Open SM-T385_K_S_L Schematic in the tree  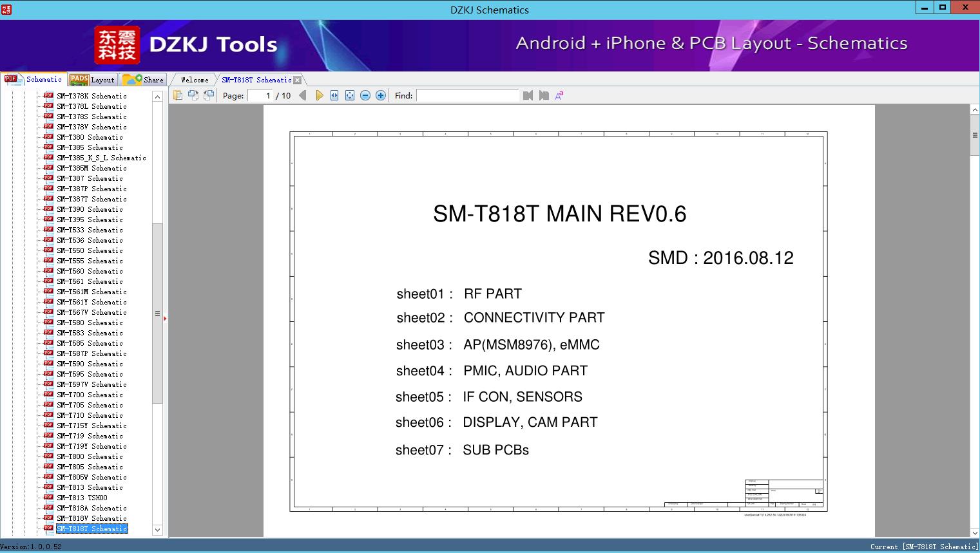click(101, 158)
